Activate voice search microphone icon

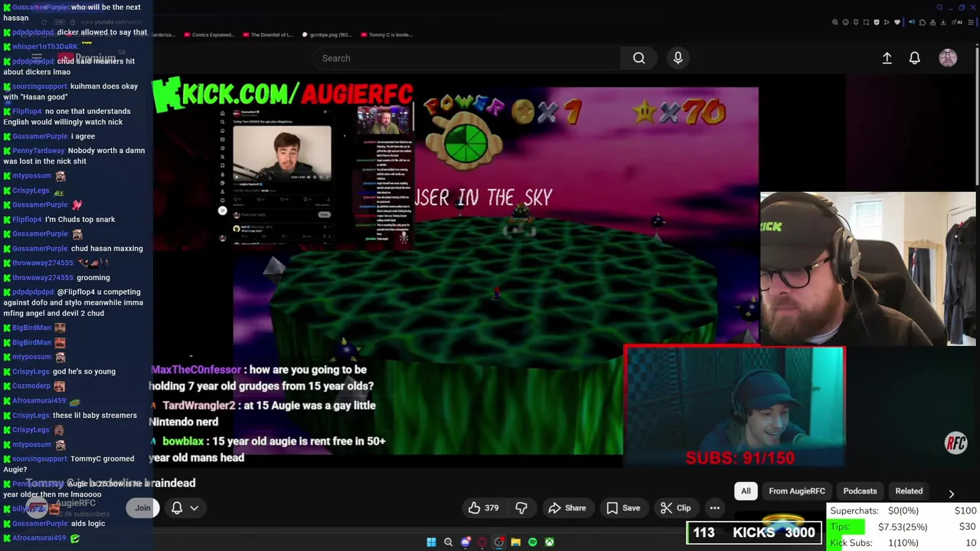pyautogui.click(x=678, y=58)
